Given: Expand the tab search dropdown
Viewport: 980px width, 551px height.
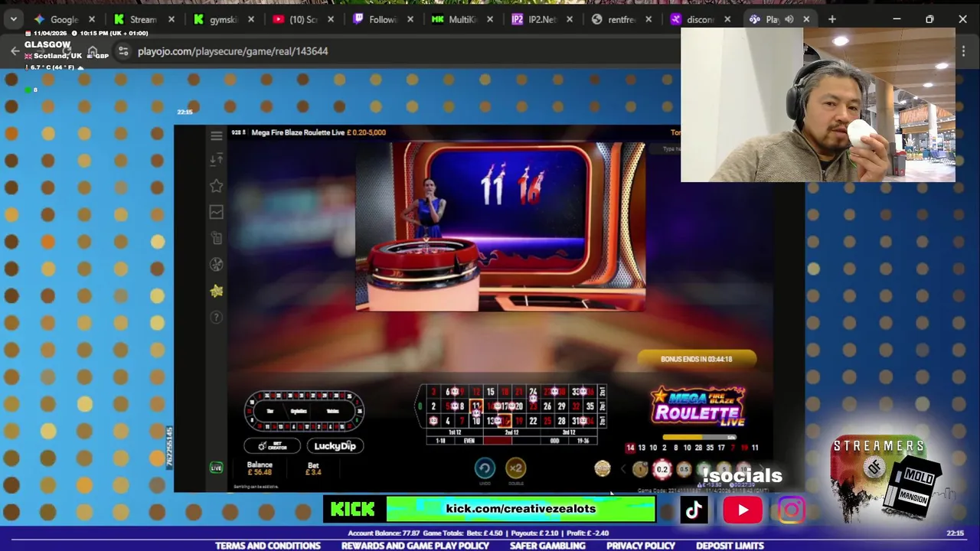Looking at the screenshot, I should coord(13,19).
